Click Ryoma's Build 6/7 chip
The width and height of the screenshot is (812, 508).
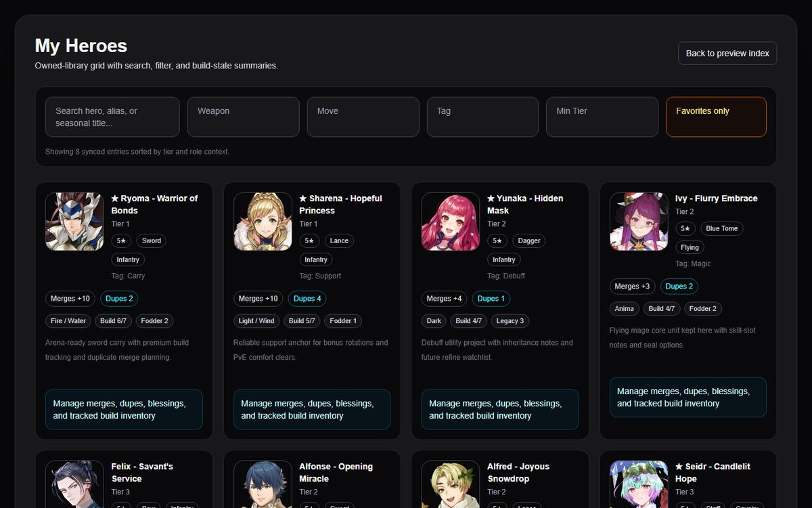pyautogui.click(x=114, y=321)
